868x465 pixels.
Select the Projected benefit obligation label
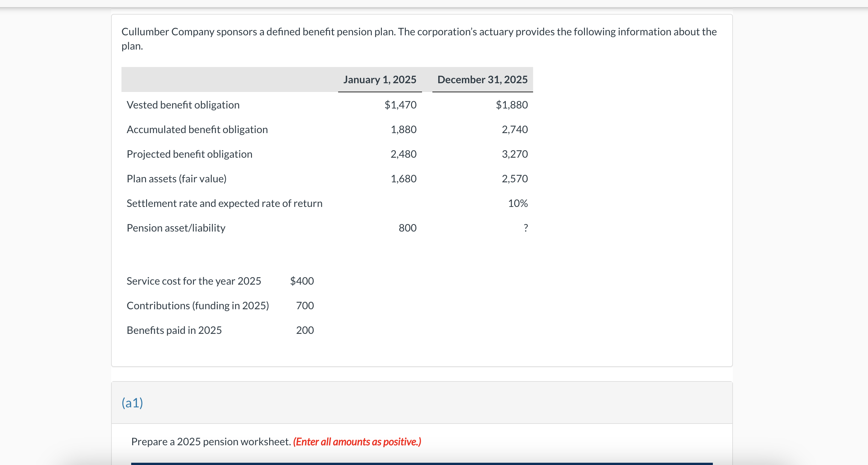tap(189, 154)
